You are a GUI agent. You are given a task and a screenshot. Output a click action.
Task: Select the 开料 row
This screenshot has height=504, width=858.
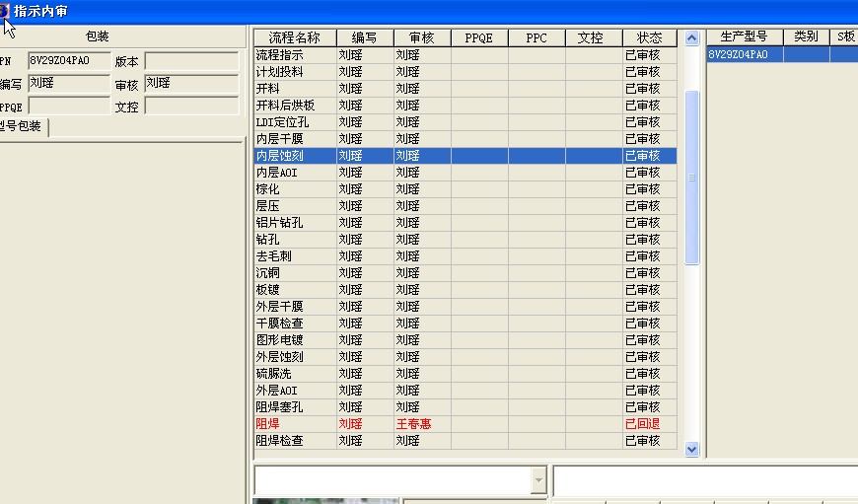tap(465, 89)
